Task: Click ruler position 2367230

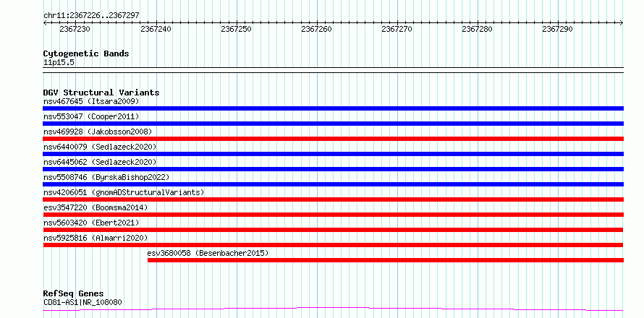Action: pyautogui.click(x=75, y=29)
